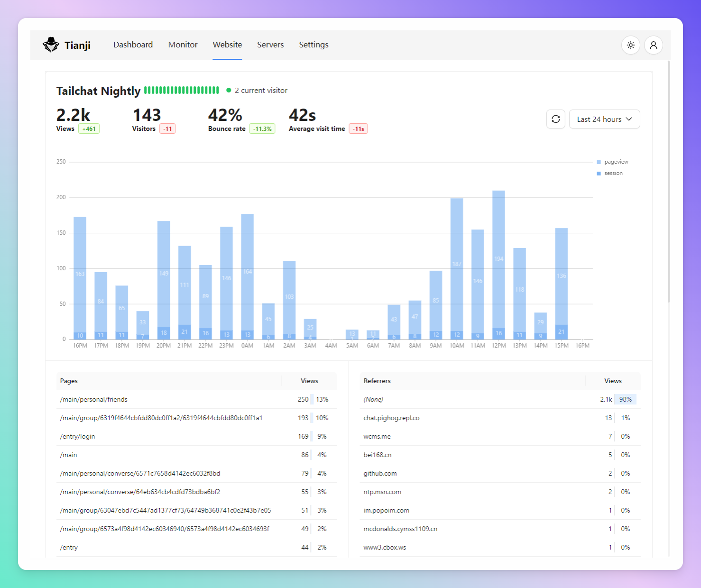Click the github.com referrer entry
701x588 pixels.
(x=380, y=473)
